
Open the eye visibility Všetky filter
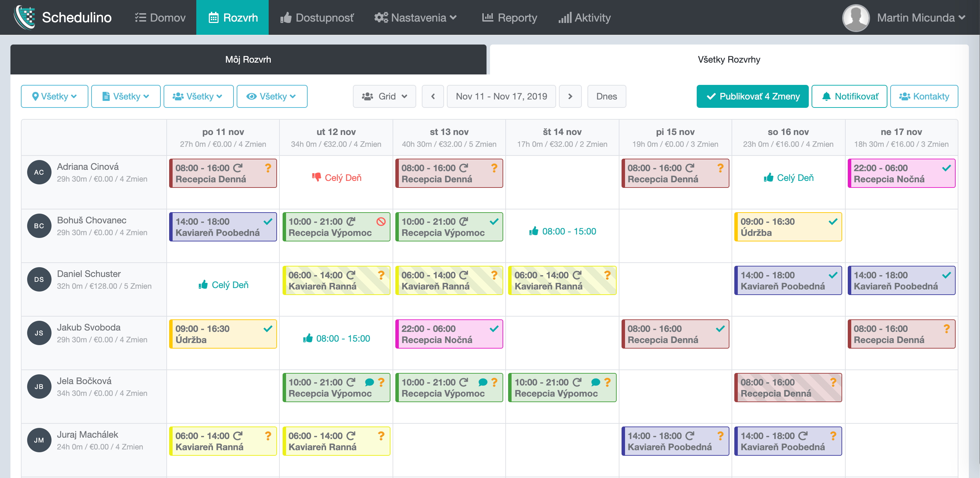(272, 96)
